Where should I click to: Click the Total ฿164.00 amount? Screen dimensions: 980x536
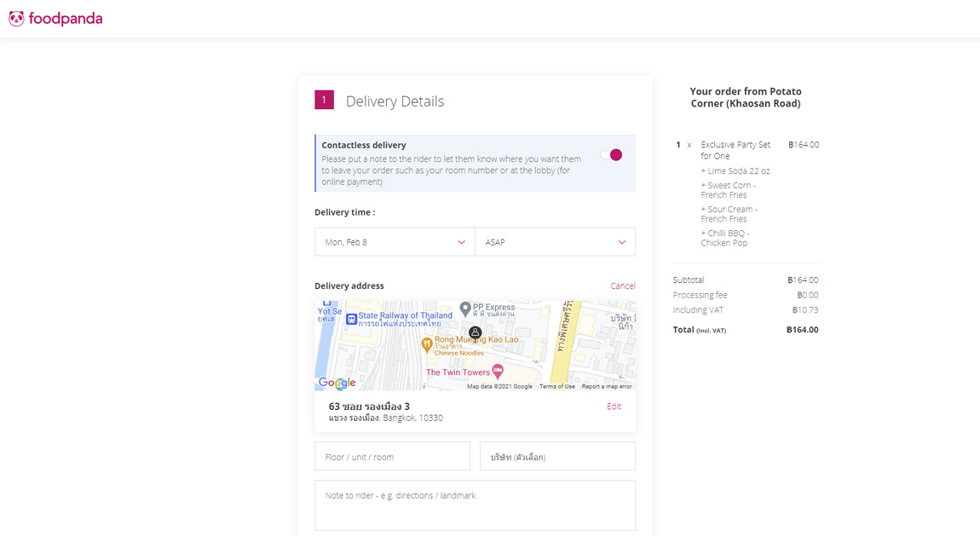(x=803, y=329)
